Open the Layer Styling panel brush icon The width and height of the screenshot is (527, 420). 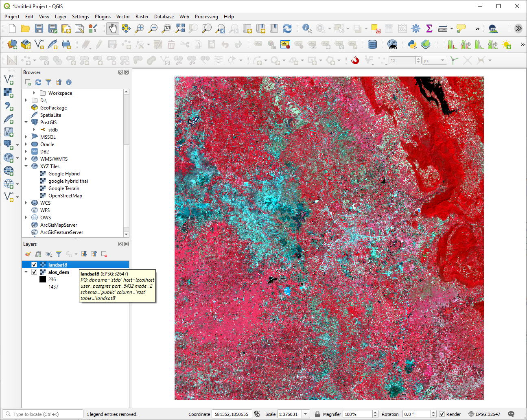coord(28,254)
